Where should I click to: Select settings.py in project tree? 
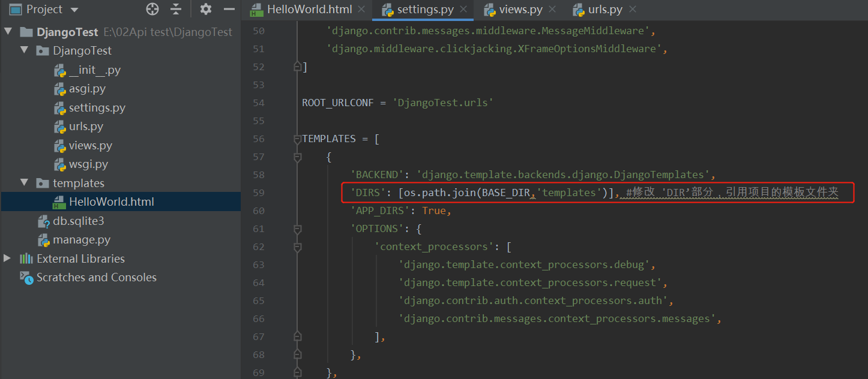(97, 108)
